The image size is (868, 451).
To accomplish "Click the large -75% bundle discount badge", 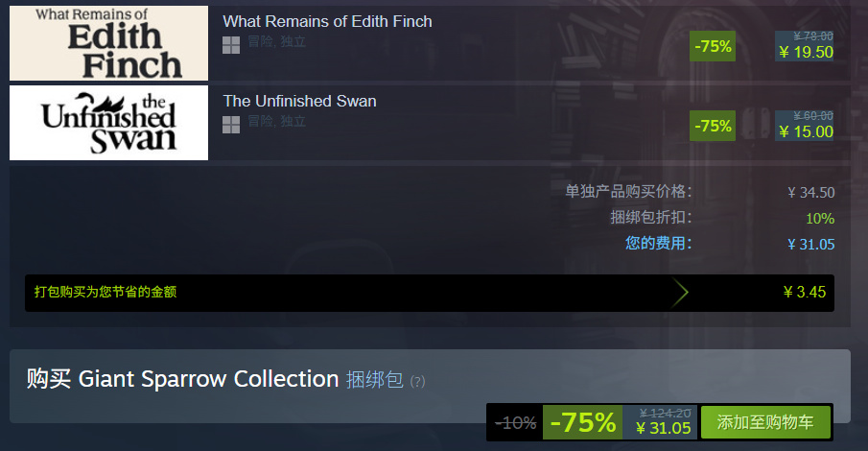I will pyautogui.click(x=582, y=422).
